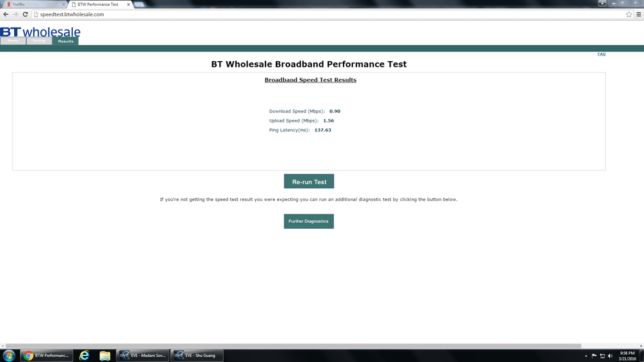Switch to the Netflix tab
Image resolution: width=644 pixels, height=362 pixels.
(34, 5)
